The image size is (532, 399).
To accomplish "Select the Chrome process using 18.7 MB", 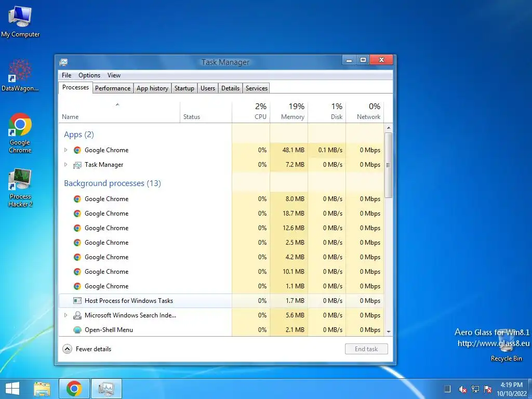I will pyautogui.click(x=221, y=214).
